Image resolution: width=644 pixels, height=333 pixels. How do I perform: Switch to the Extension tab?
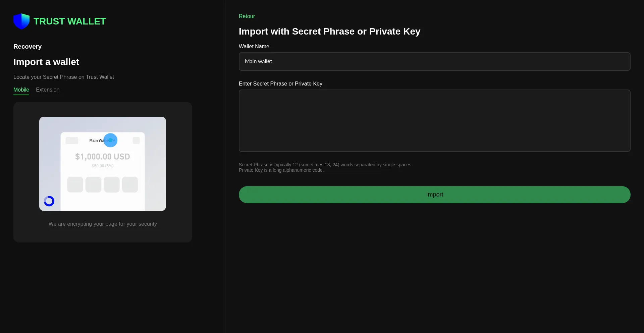tap(48, 90)
